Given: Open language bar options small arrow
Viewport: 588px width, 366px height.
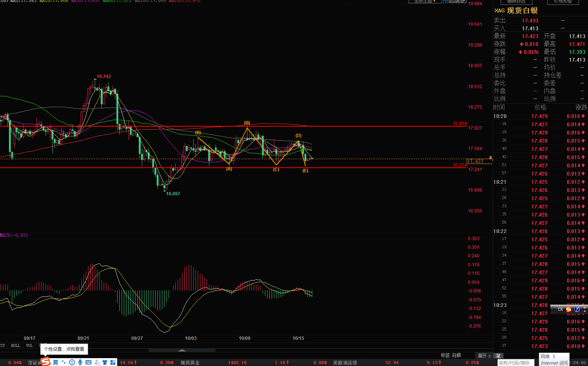Looking at the screenshot, I should pos(585,311).
